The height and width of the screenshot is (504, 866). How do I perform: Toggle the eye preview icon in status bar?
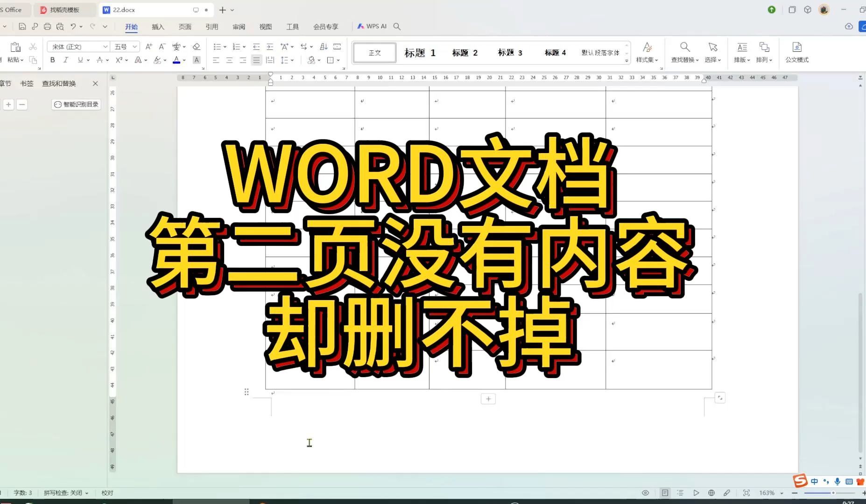pyautogui.click(x=646, y=492)
